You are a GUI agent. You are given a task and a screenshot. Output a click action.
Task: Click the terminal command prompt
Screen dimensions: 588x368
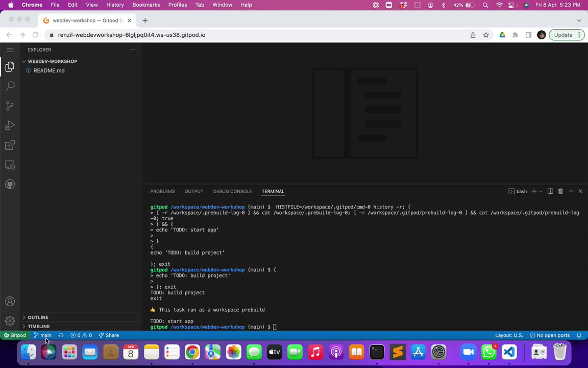[275, 327]
